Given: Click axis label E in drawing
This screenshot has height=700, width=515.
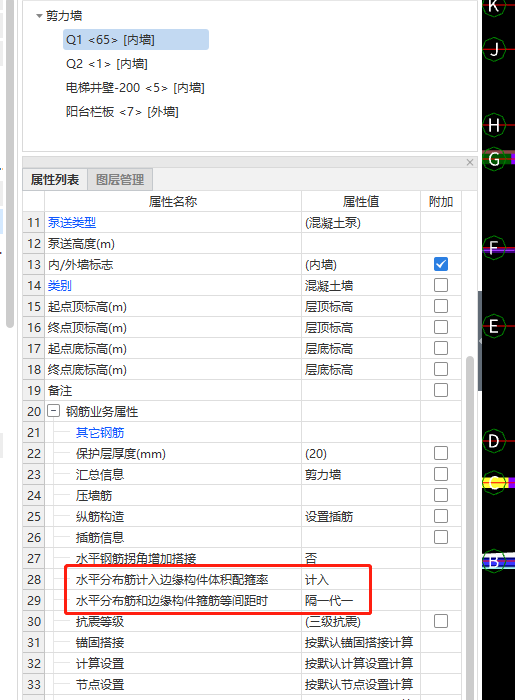Looking at the screenshot, I should 494,326.
